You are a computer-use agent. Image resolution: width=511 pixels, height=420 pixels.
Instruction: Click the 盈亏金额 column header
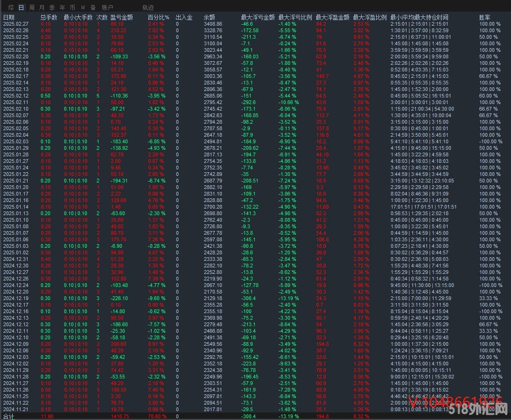coord(121,17)
